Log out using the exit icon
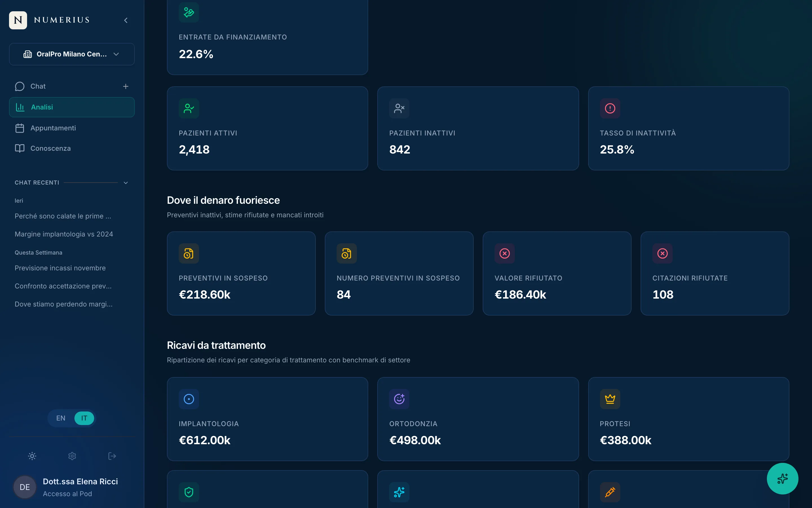 pyautogui.click(x=112, y=456)
